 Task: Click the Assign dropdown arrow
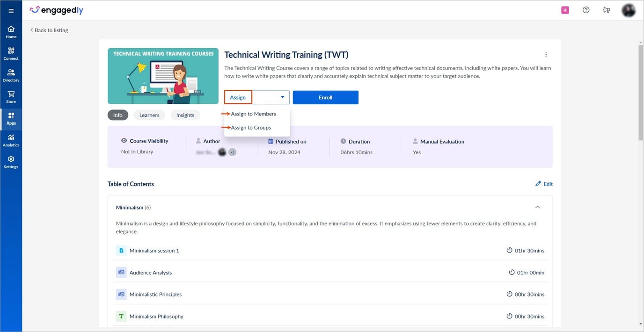282,97
